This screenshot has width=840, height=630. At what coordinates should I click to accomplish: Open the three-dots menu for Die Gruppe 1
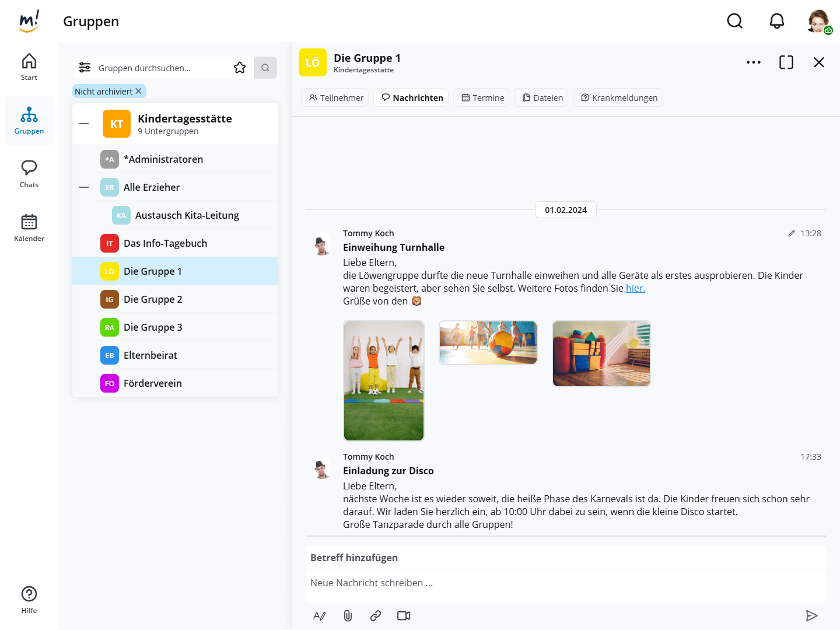click(753, 62)
